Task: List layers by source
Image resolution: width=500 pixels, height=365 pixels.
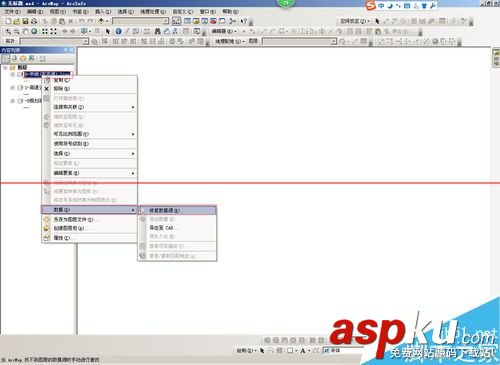Action: point(14,59)
